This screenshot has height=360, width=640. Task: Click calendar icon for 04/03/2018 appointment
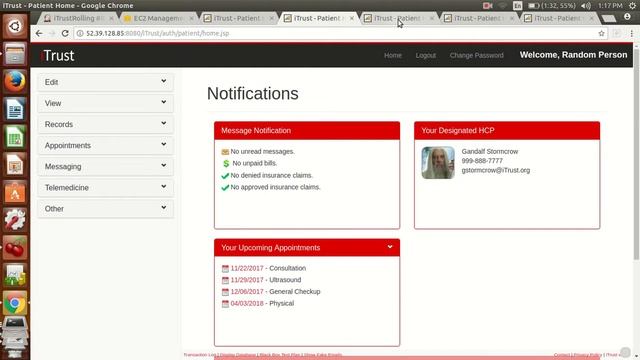pyautogui.click(x=225, y=304)
